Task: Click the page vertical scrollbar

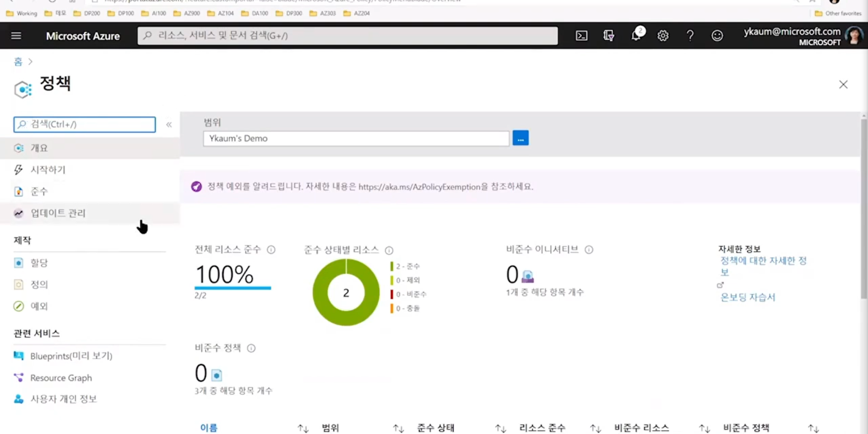Action: (864, 208)
